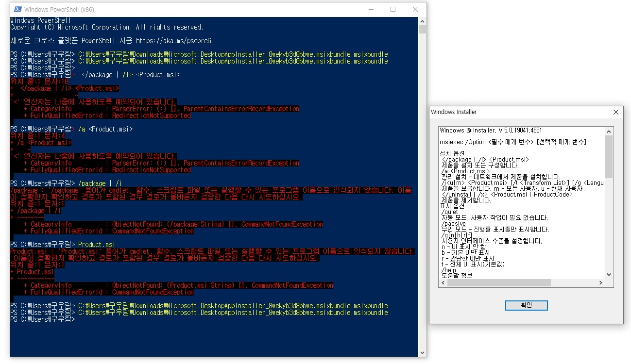
Task: Close the Windows PowerShell window
Action: 415,9
